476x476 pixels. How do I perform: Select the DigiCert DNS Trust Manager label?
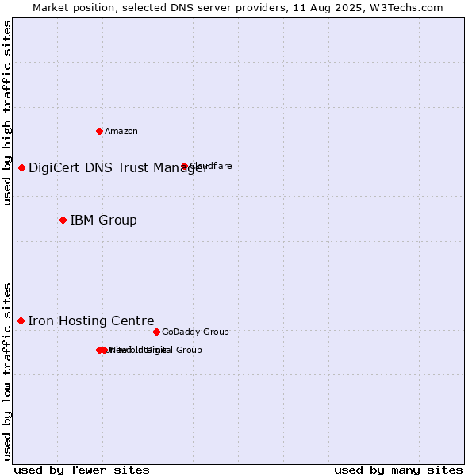click(x=117, y=168)
